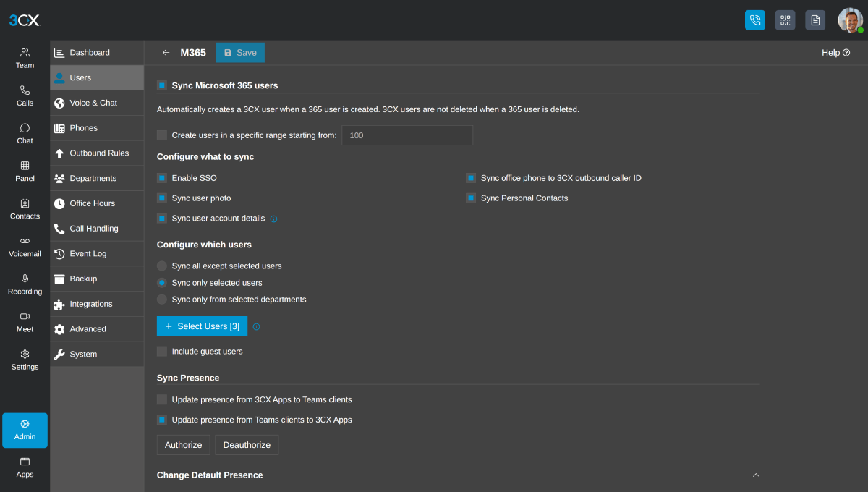Viewport: 868px width, 492px height.
Task: Click the System wrench icon
Action: pos(59,355)
